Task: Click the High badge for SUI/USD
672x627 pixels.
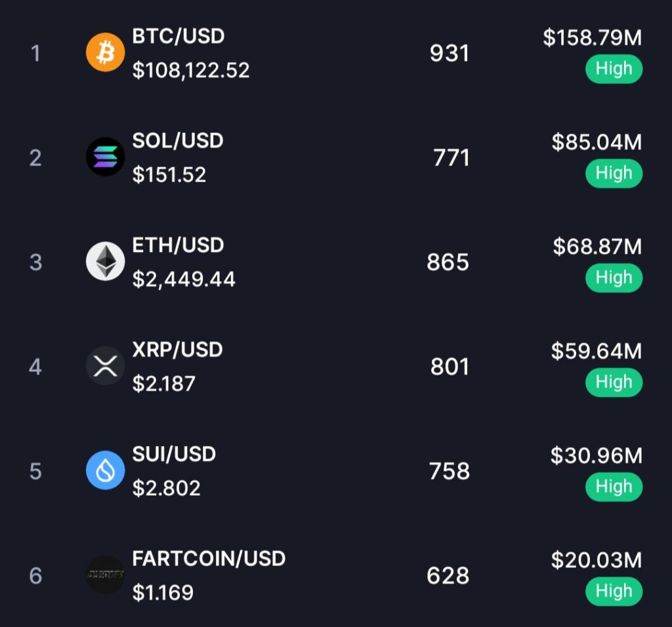Action: (x=614, y=487)
